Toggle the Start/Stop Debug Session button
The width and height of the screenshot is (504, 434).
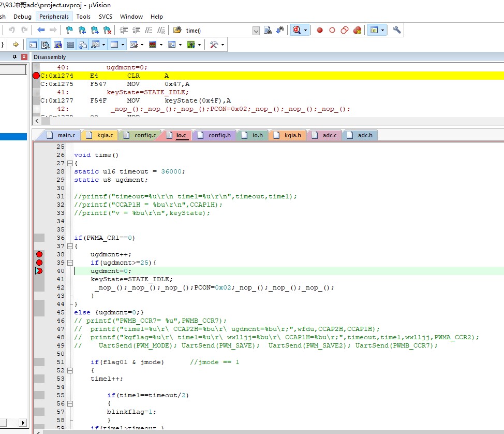297,30
